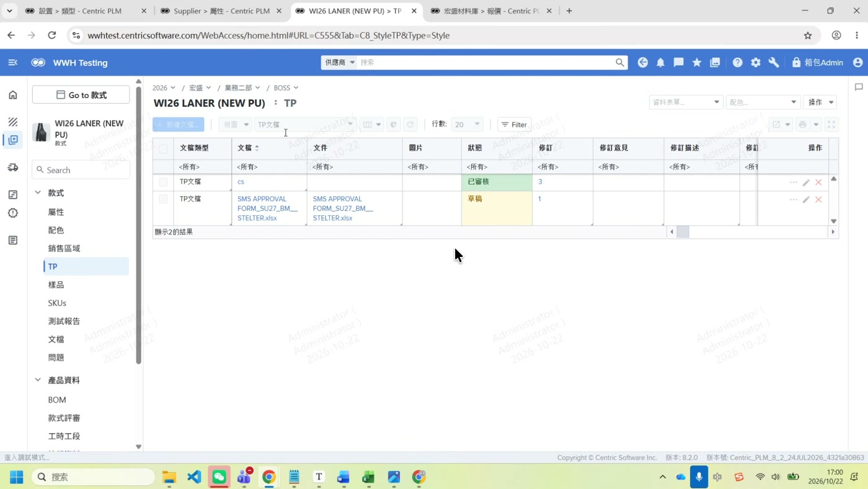Open the delivery truck sidebar icon
Image resolution: width=868 pixels, height=489 pixels.
pos(13,168)
